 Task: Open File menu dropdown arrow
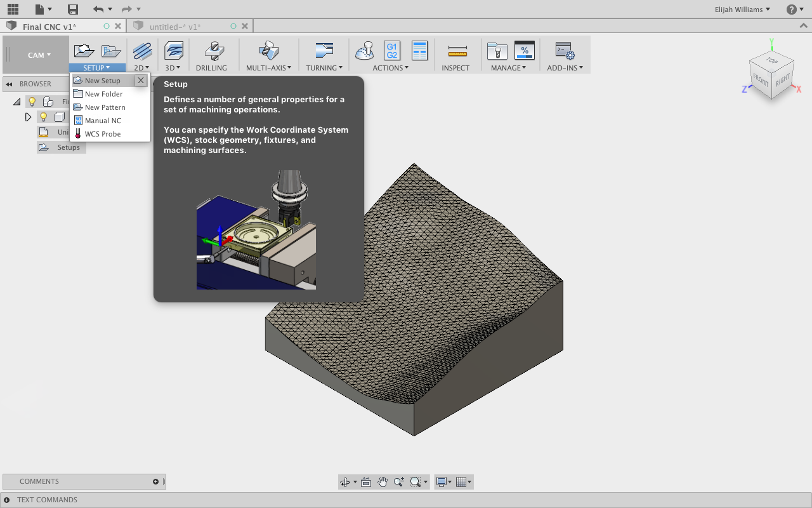click(x=50, y=9)
